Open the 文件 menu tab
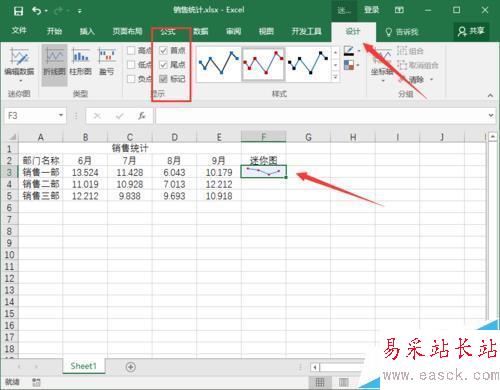The image size is (500, 390). 19,31
